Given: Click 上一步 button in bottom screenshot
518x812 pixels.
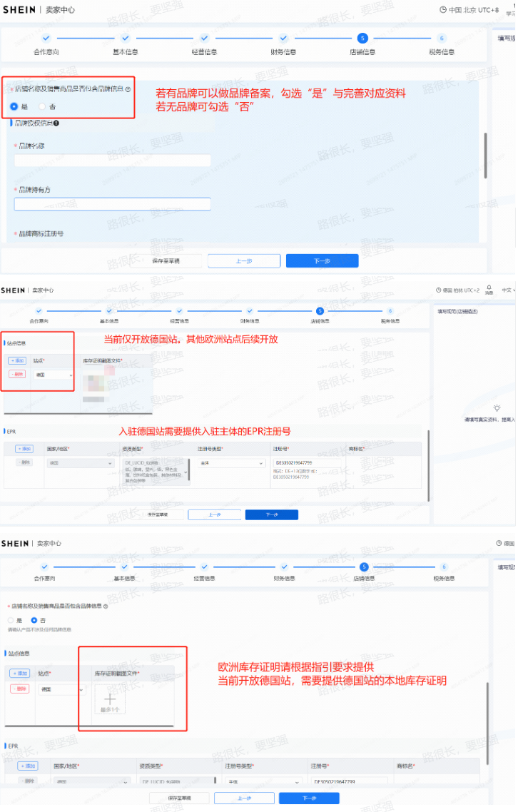Looking at the screenshot, I should pos(244,798).
